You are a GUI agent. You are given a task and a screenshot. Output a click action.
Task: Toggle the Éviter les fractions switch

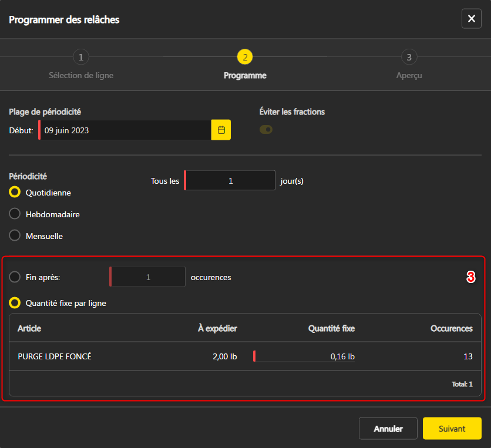tap(266, 129)
